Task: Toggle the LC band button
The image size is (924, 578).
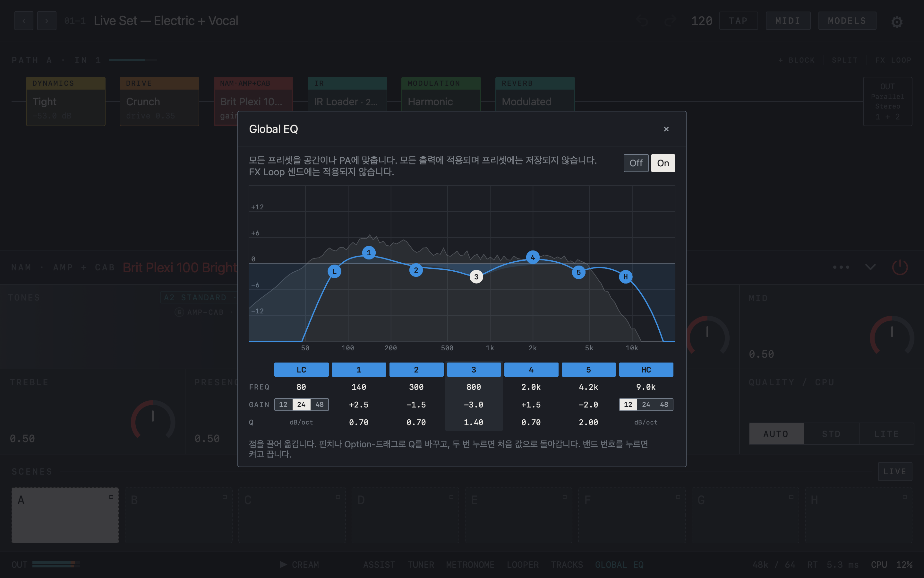Action: point(301,370)
